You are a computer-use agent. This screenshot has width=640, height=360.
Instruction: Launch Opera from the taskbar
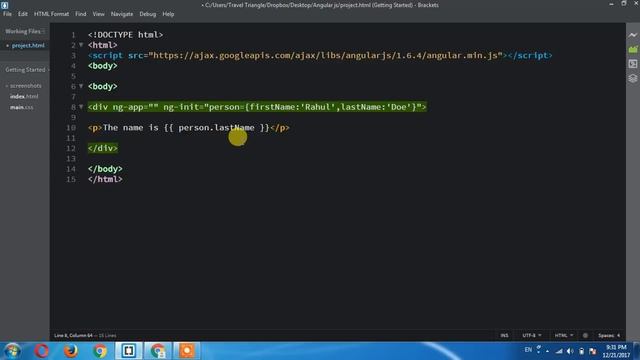coord(41,351)
